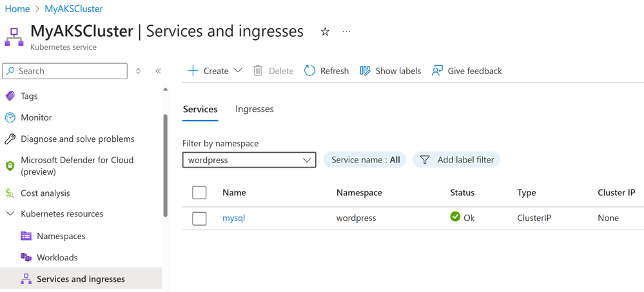Click the Tags icon in sidebar
Screen dimensions: 644x292
[10, 96]
